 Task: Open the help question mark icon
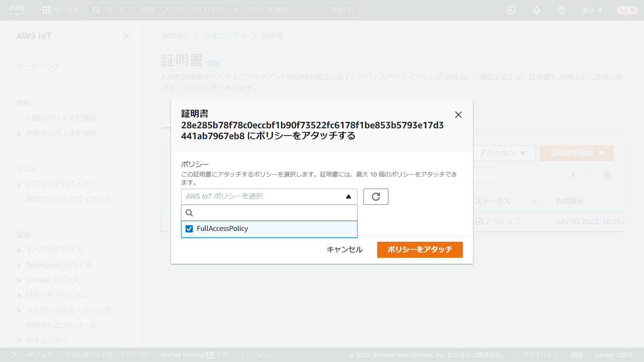[x=561, y=10]
